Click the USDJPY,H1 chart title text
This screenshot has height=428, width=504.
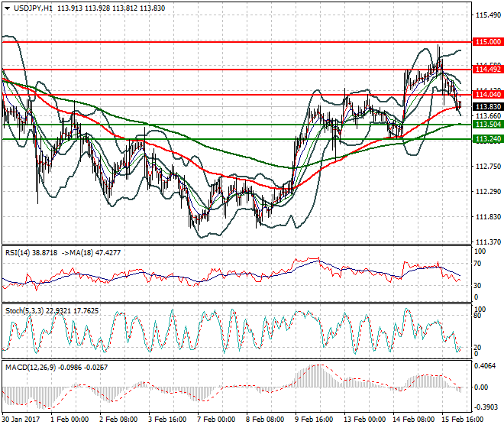[x=33, y=8]
